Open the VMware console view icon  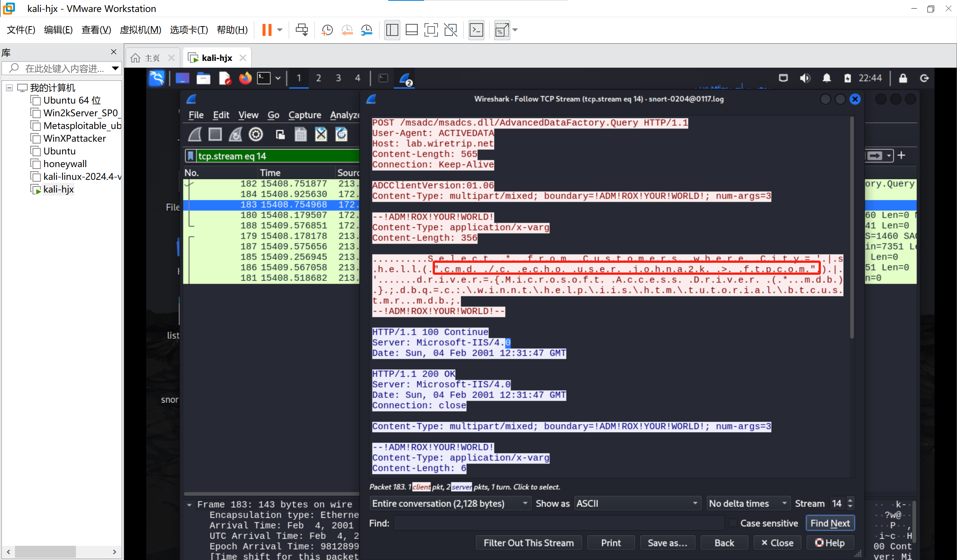click(476, 30)
